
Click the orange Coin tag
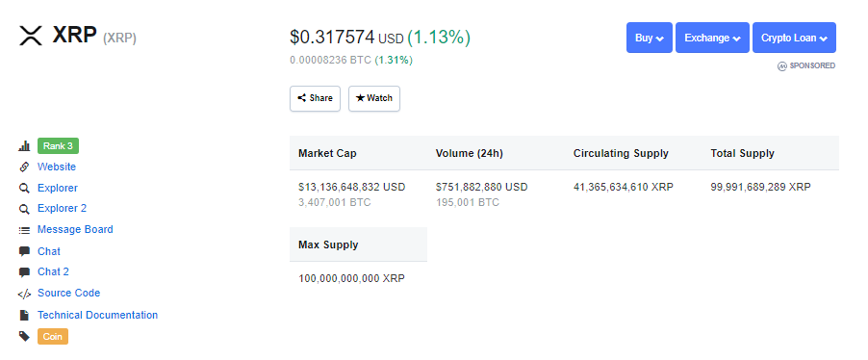(x=53, y=336)
